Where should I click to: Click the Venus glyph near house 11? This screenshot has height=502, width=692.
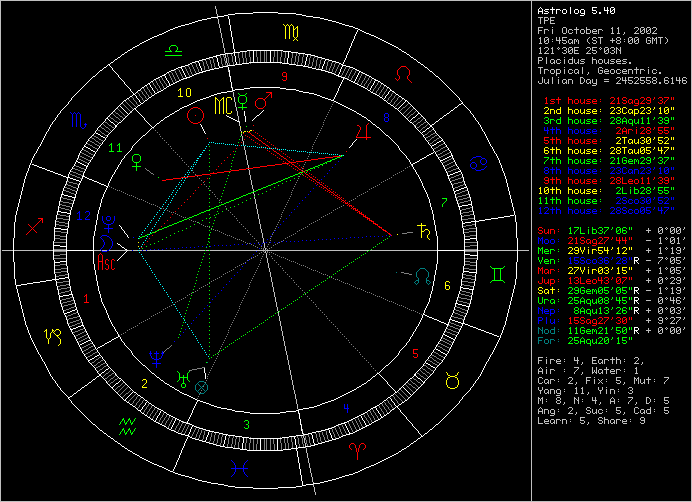(x=136, y=164)
